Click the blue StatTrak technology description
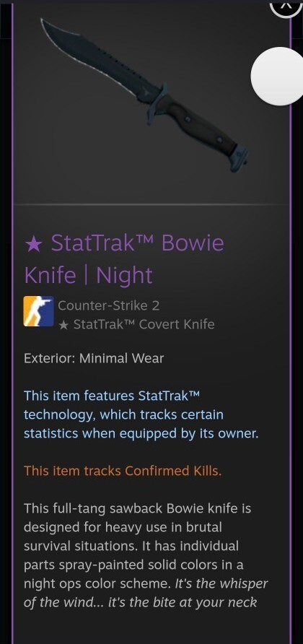This screenshot has height=644, width=303. 141,415
